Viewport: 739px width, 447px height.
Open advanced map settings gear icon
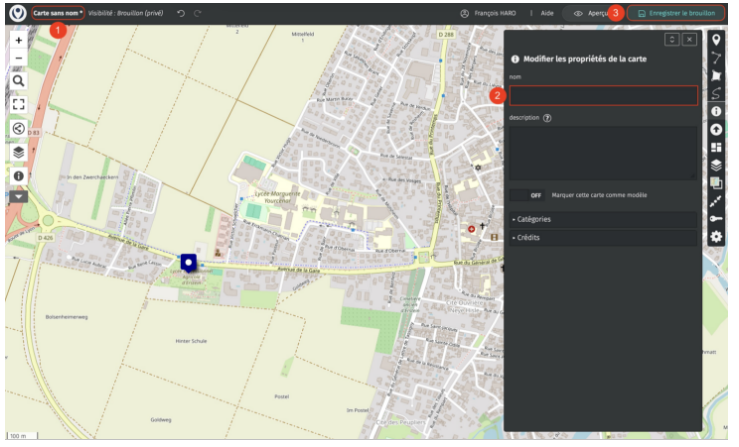(716, 237)
